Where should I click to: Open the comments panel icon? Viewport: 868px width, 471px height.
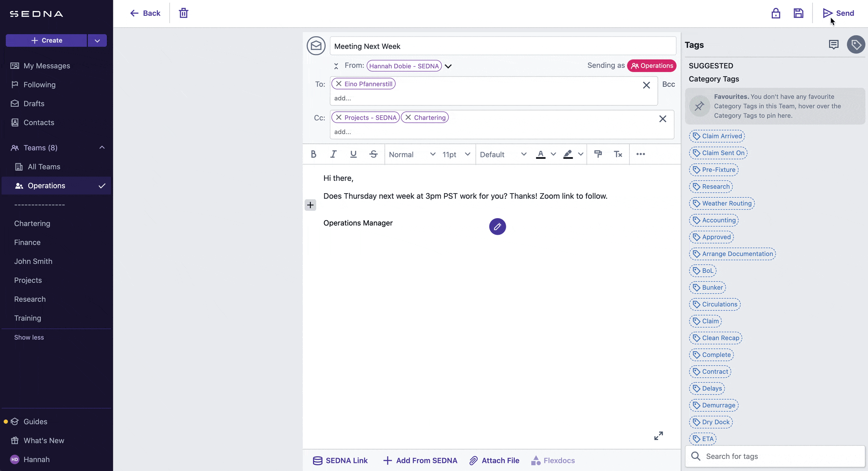click(x=833, y=45)
